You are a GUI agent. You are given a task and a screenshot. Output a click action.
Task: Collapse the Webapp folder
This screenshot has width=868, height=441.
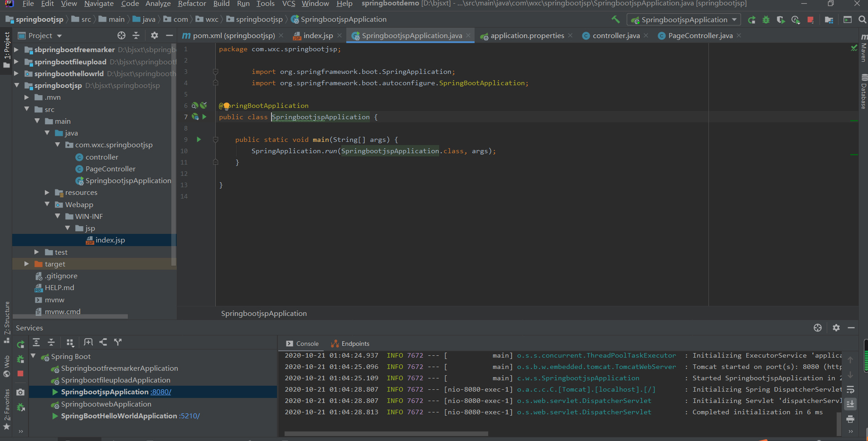(47, 204)
